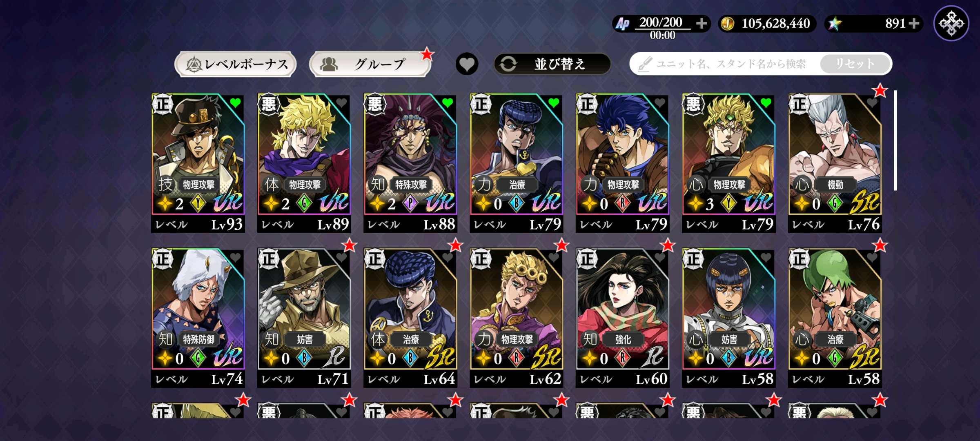Add rainbow star gems with plus icon
The image size is (980, 441).
(x=914, y=23)
